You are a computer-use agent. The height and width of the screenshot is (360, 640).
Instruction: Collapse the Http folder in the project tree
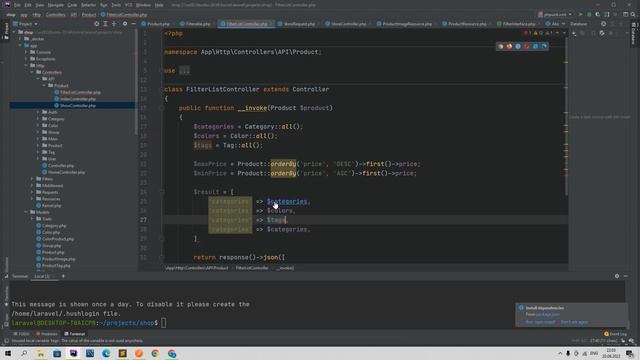pyautogui.click(x=27, y=65)
